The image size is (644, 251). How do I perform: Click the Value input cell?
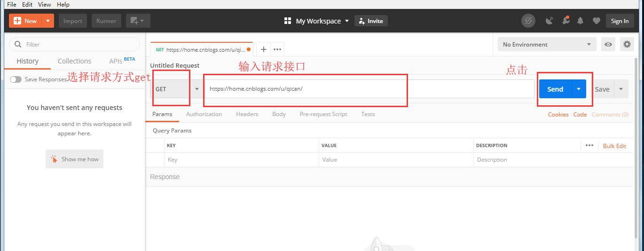pyautogui.click(x=396, y=160)
